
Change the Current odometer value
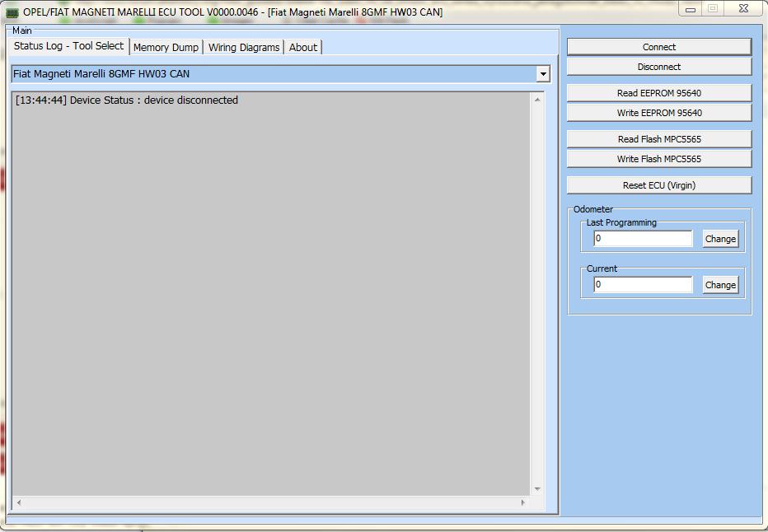pos(720,285)
